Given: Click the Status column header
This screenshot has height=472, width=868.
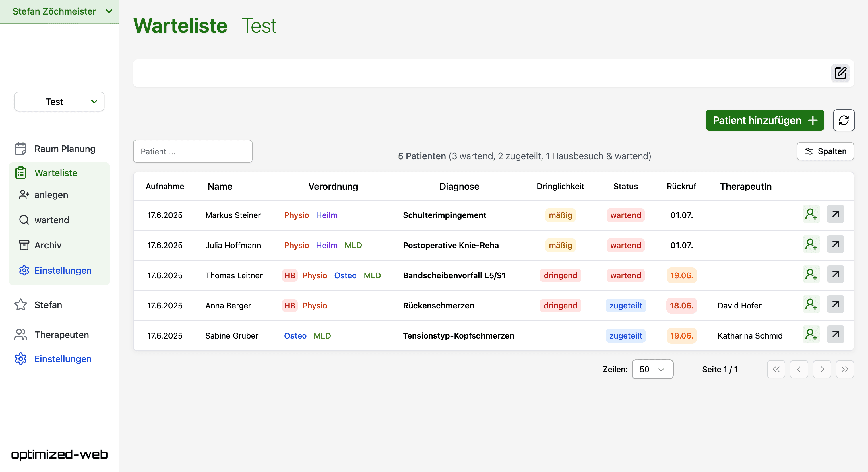Looking at the screenshot, I should pos(625,186).
